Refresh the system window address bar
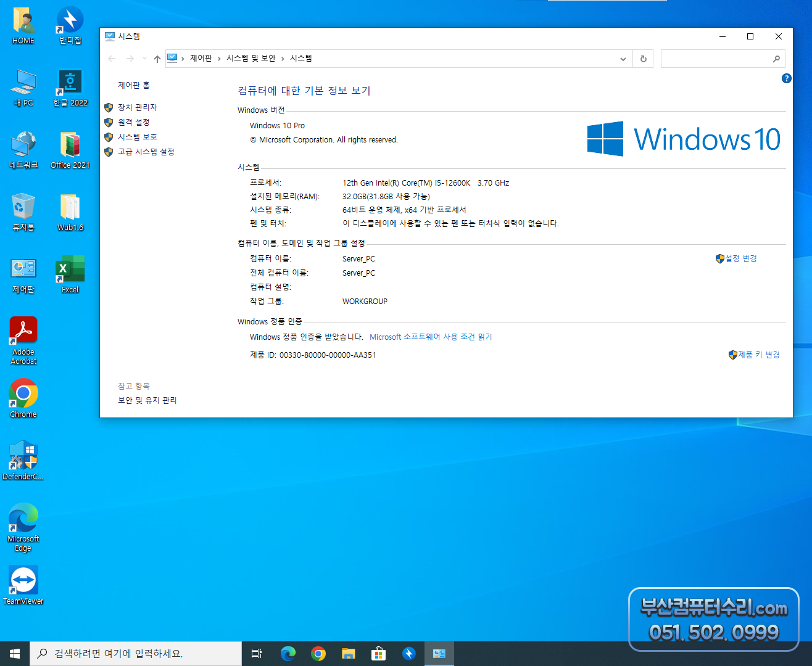 point(643,59)
